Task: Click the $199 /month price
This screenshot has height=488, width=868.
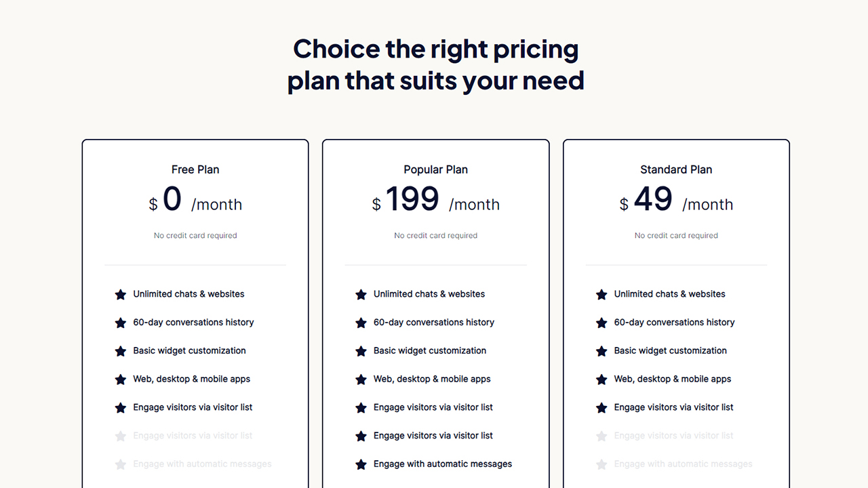Action: click(x=436, y=200)
